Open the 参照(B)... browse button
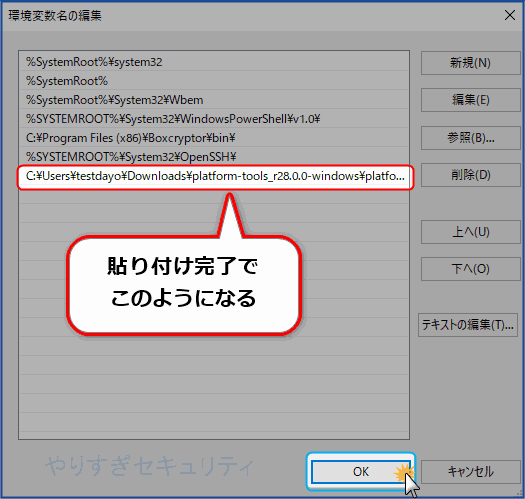 tap(470, 138)
